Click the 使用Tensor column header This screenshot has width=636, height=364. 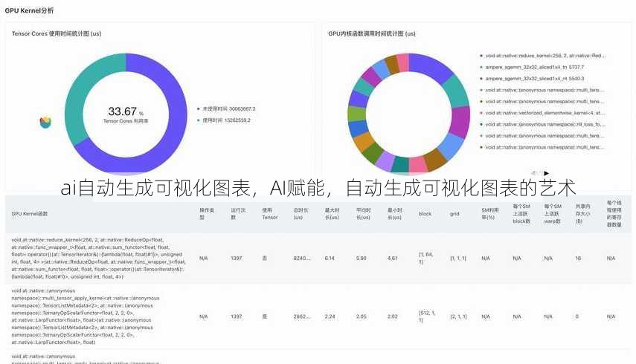pyautogui.click(x=270, y=214)
